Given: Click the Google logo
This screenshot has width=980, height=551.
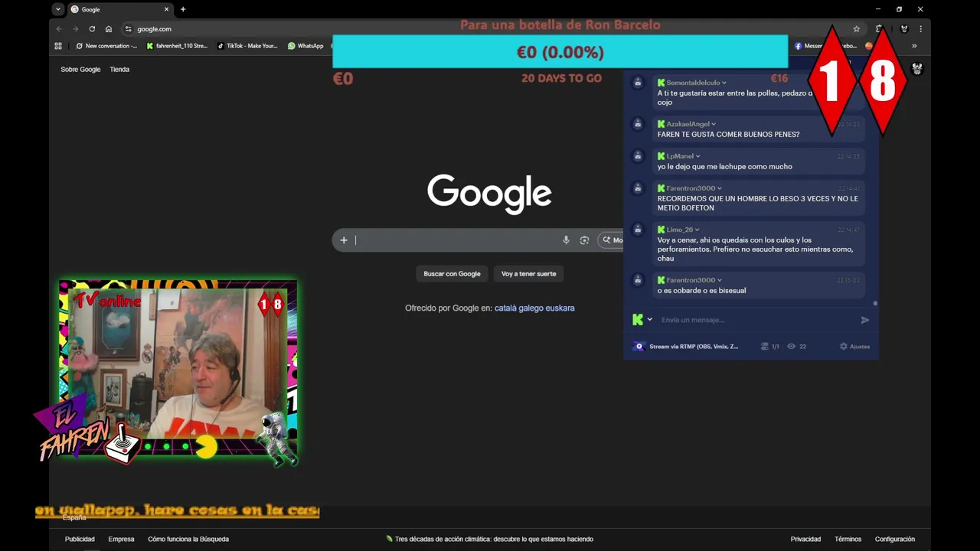Looking at the screenshot, I should (x=489, y=193).
